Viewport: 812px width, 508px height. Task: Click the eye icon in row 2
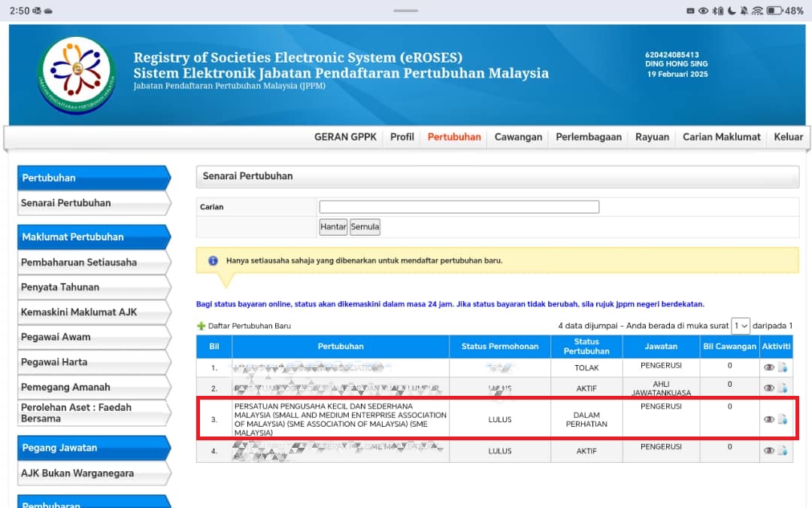pyautogui.click(x=769, y=388)
